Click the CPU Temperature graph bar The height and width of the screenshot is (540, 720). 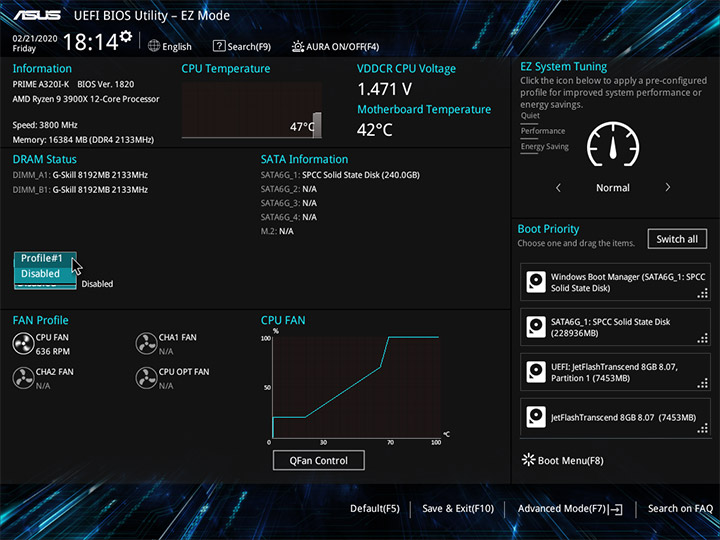coord(317,124)
